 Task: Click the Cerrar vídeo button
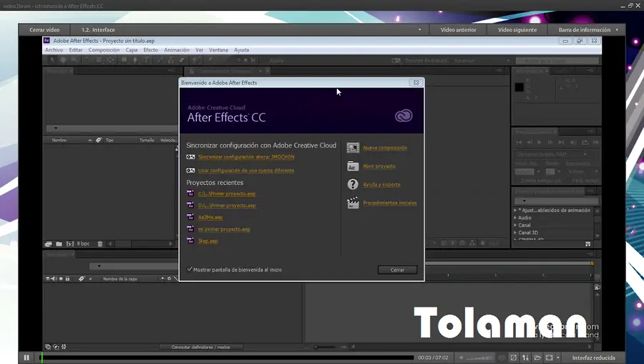click(x=44, y=29)
